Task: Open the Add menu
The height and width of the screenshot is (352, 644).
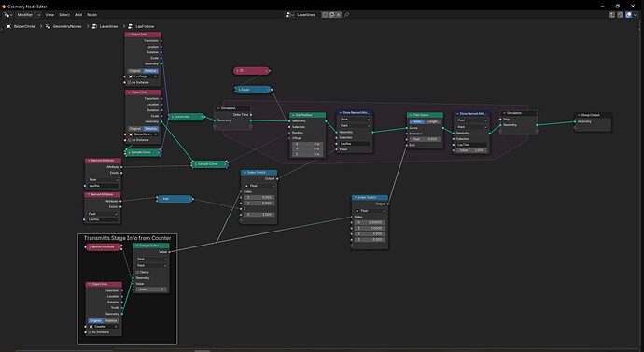Action: (x=78, y=15)
